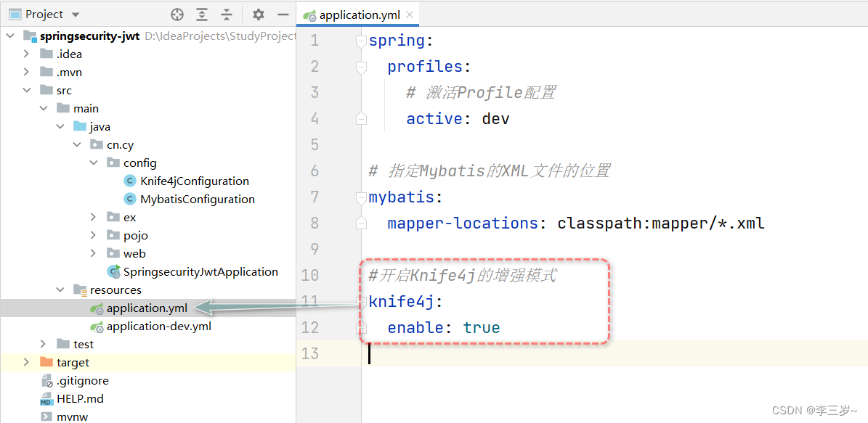This screenshot has height=423, width=868.
Task: Select the Knife4jConfiguration class
Action: pos(195,181)
